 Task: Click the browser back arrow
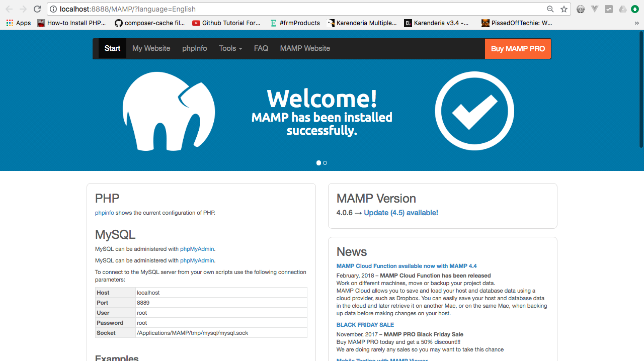[x=9, y=9]
